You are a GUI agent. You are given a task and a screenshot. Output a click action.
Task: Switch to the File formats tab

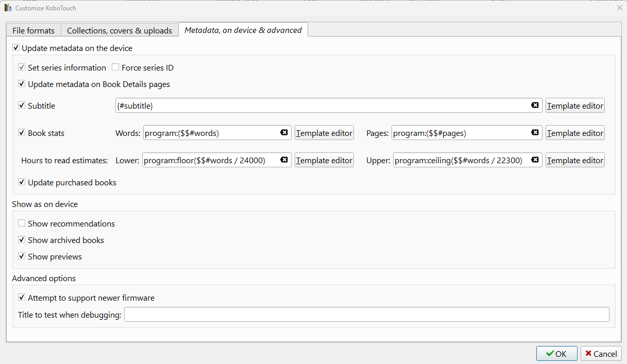33,30
